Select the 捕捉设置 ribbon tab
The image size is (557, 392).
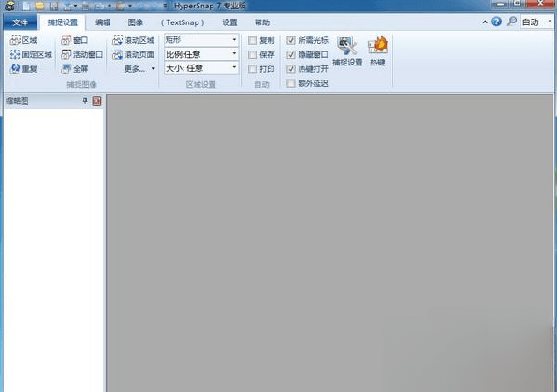[x=63, y=22]
